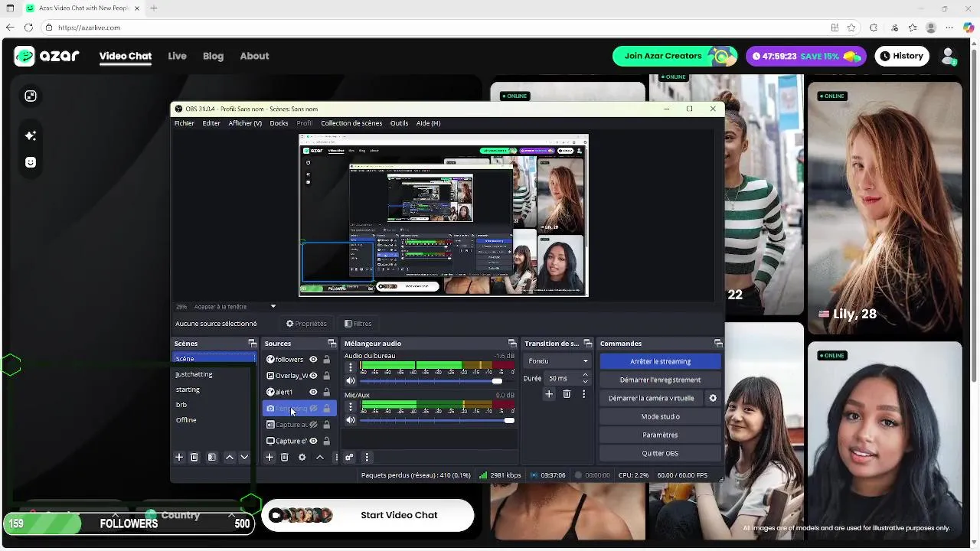This screenshot has width=980, height=551.
Task: Mute Mic/Aux speaker icon
Action: (351, 420)
